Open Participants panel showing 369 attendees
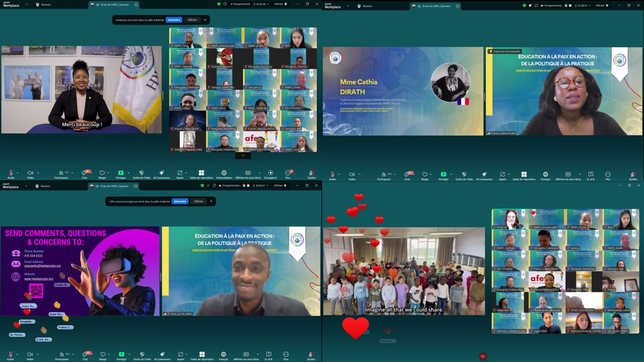 (x=384, y=175)
